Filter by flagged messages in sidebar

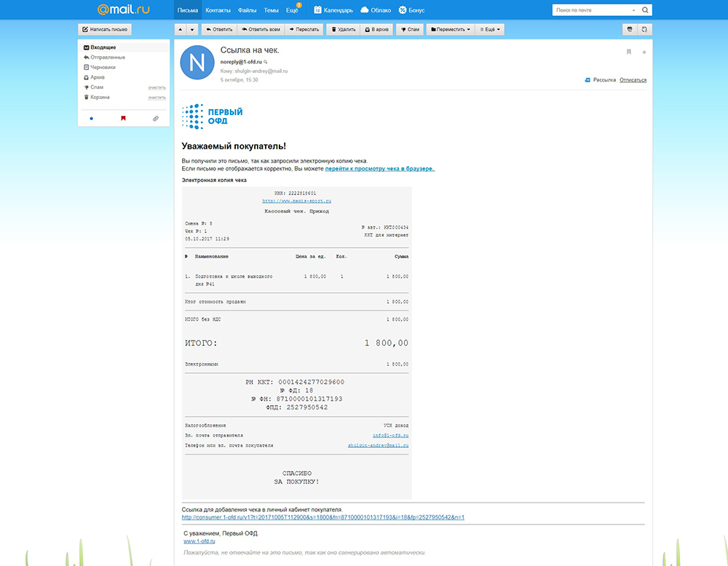tap(123, 118)
